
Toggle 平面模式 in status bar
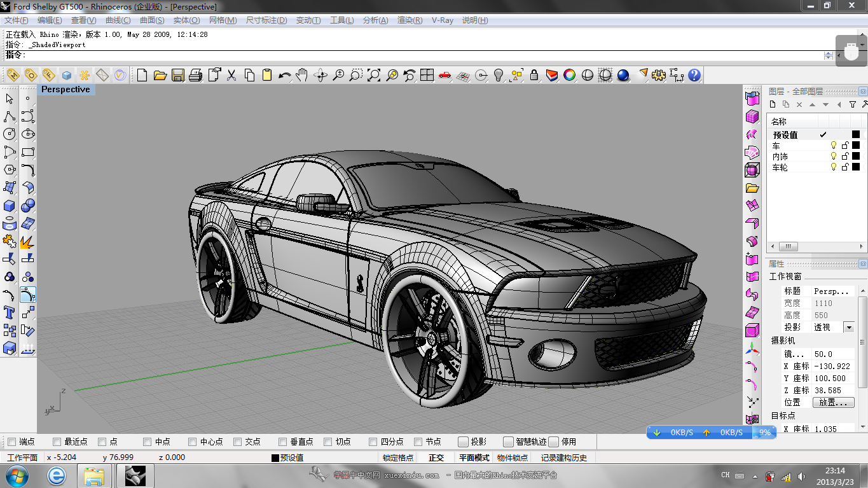[x=474, y=457]
